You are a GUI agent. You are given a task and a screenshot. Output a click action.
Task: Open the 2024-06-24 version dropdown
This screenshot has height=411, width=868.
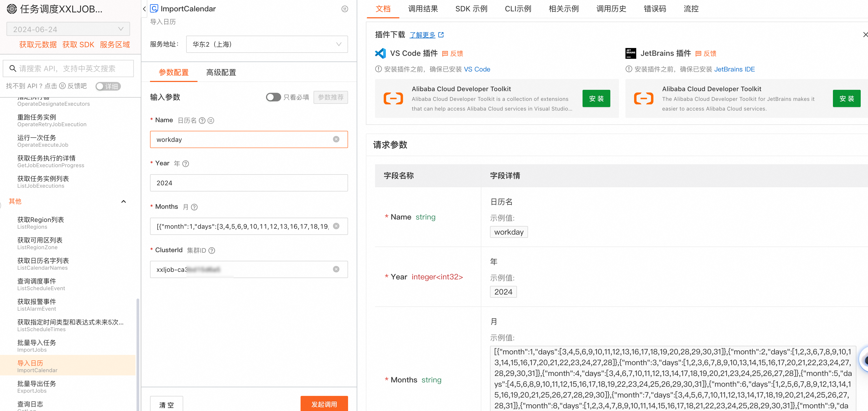click(68, 29)
